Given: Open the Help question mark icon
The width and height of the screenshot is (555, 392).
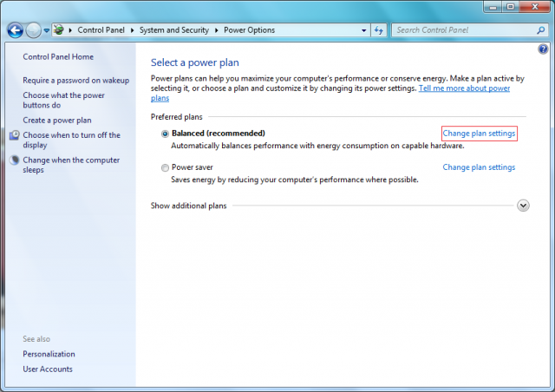Looking at the screenshot, I should pyautogui.click(x=543, y=49).
